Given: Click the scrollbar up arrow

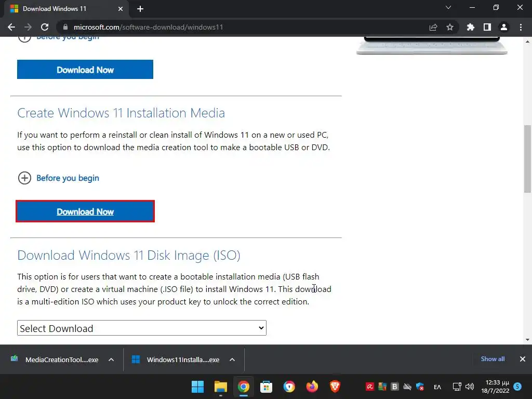Looking at the screenshot, I should tap(527, 42).
